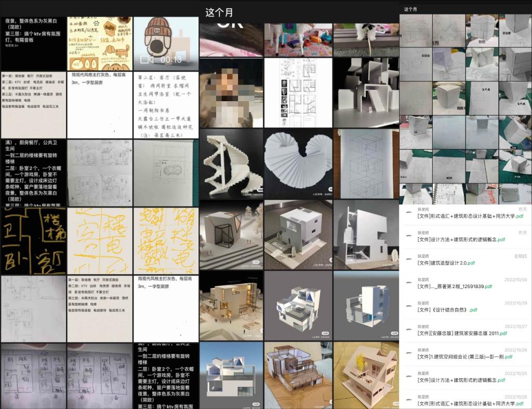532x409 pixels.
Task: Open the 《设计结合自然》.pdf file
Action: [447, 310]
